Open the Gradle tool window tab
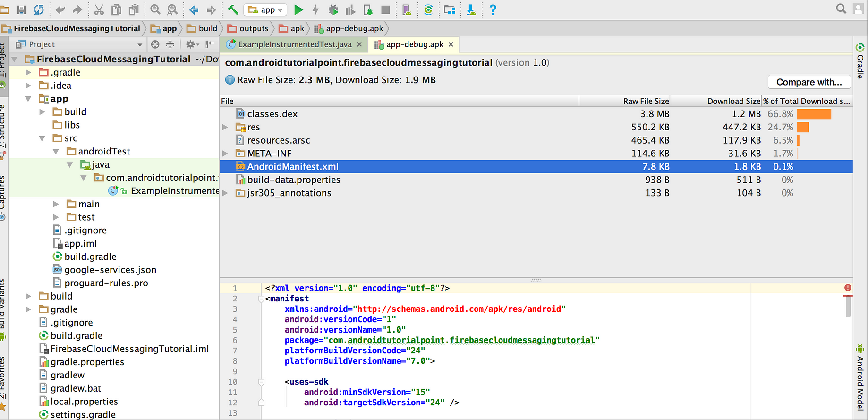Viewport: 868px width, 420px height. coord(860,61)
